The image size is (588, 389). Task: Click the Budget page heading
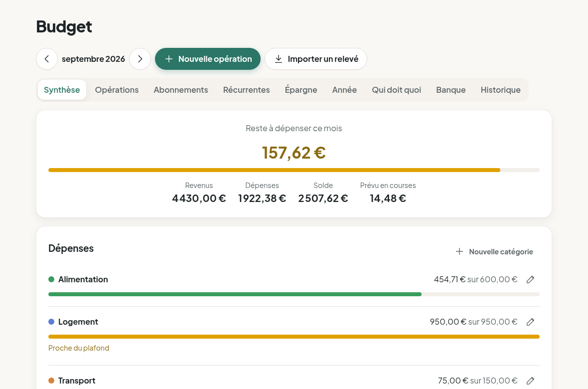64,27
